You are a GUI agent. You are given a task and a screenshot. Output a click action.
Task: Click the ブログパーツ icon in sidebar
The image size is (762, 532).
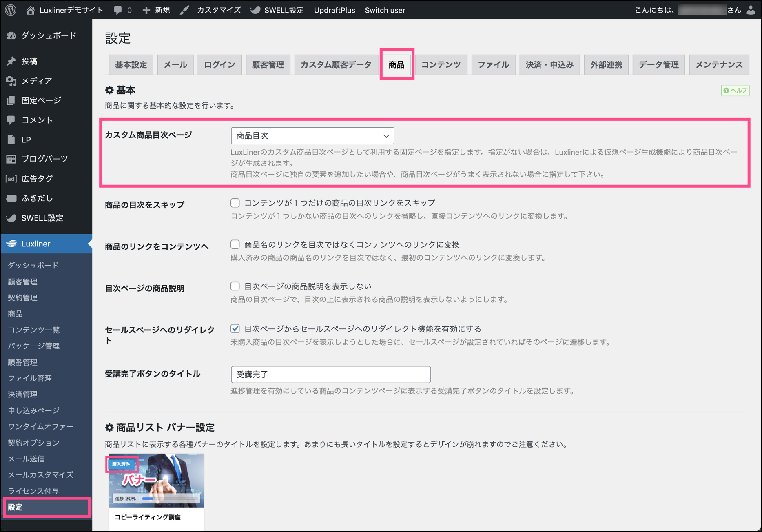11,159
